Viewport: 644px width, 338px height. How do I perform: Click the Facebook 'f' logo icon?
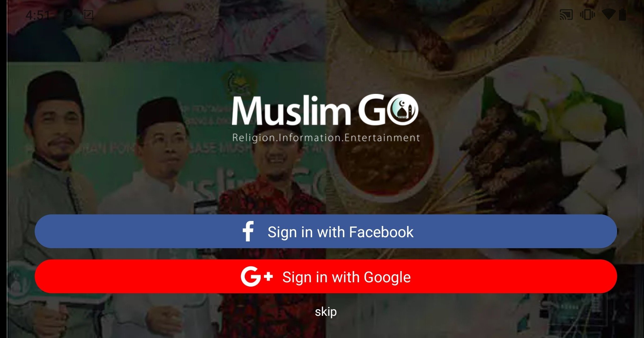pyautogui.click(x=248, y=232)
